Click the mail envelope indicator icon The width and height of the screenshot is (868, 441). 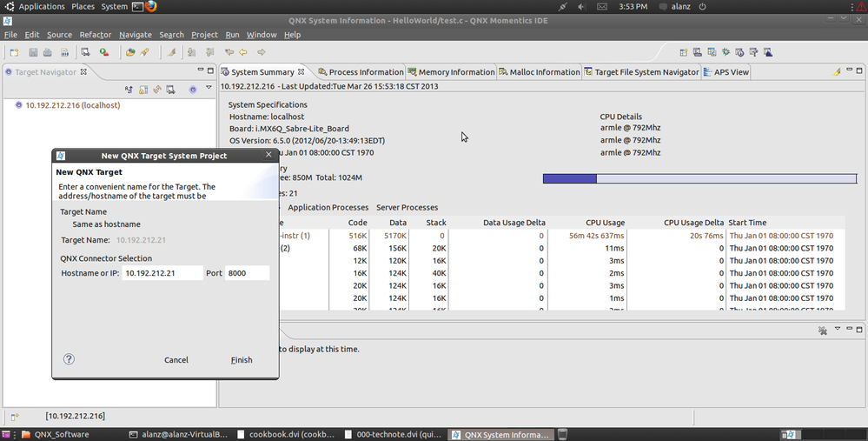(602, 7)
